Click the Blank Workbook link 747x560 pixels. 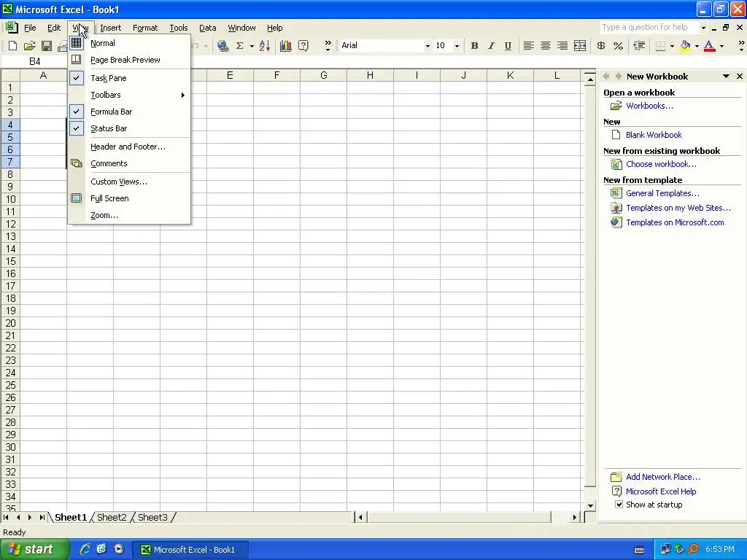(x=654, y=135)
